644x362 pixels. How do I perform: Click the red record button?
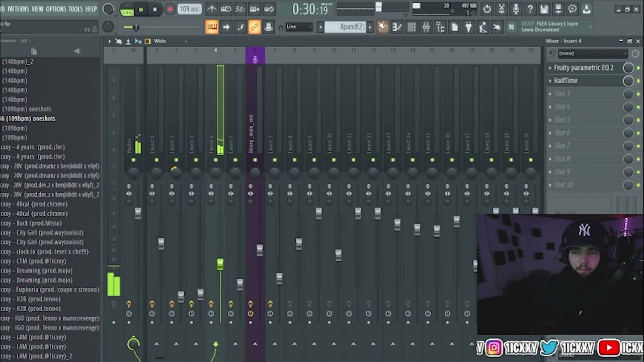(x=170, y=9)
